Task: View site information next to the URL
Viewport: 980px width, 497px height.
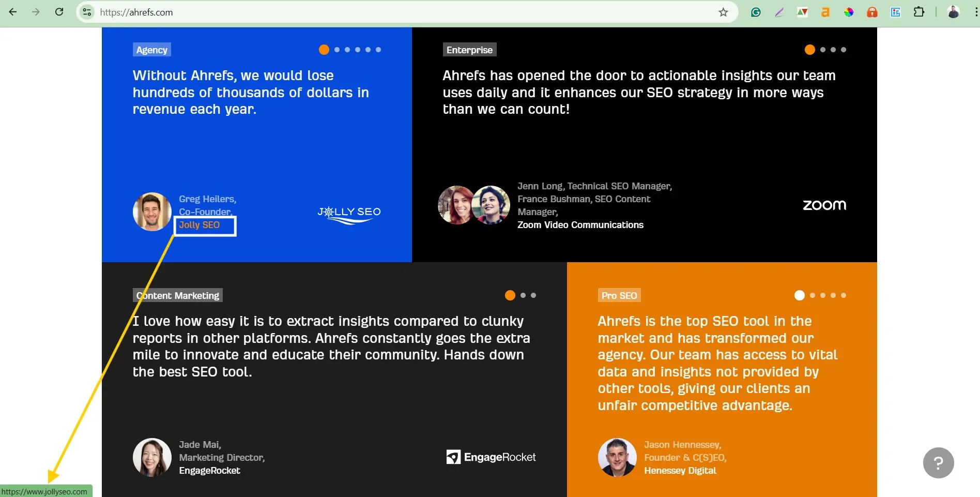Action: [x=87, y=12]
